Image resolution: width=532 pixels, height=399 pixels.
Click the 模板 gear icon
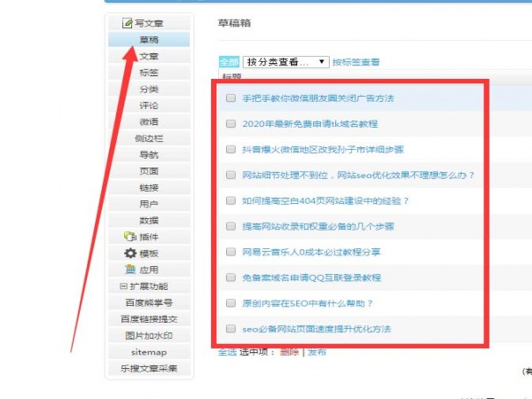(x=129, y=254)
